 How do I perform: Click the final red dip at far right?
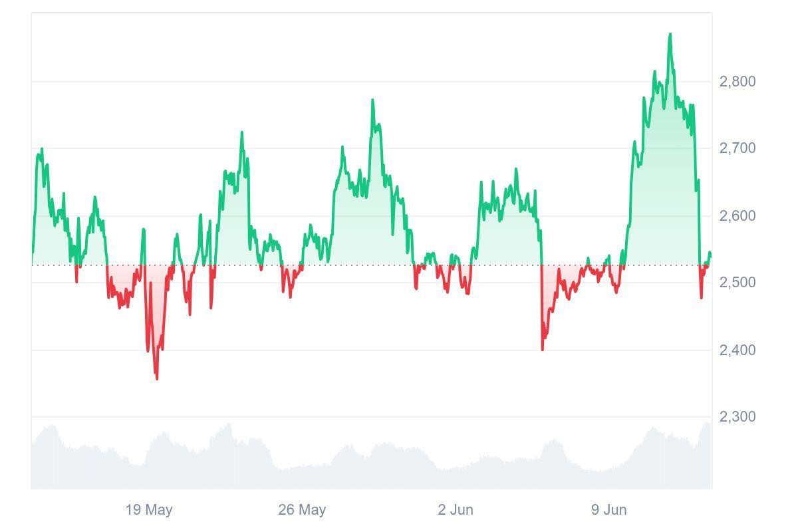[x=701, y=297]
